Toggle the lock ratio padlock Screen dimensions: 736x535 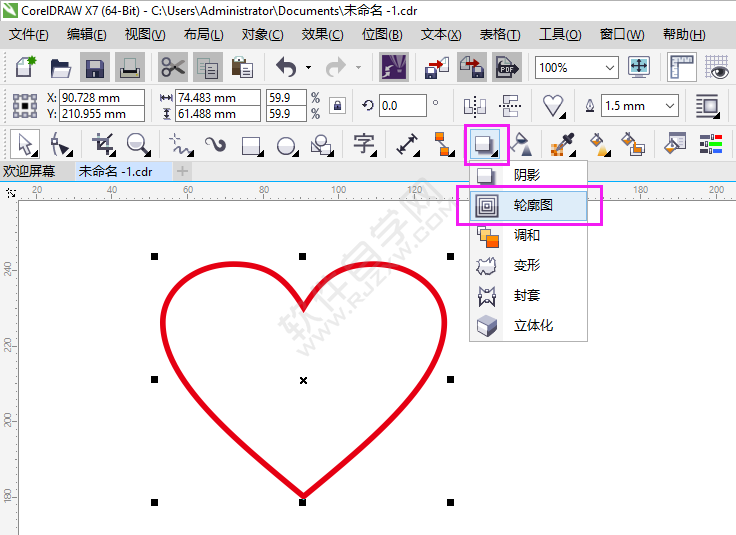point(337,106)
